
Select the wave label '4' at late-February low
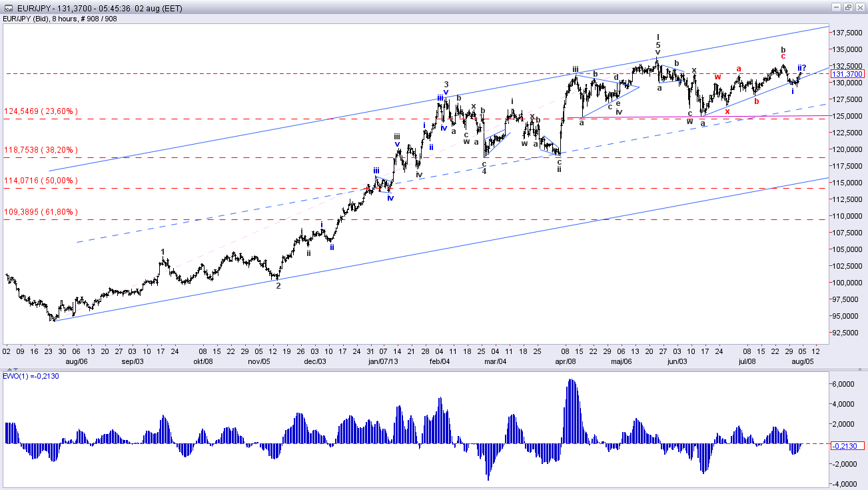tap(484, 171)
